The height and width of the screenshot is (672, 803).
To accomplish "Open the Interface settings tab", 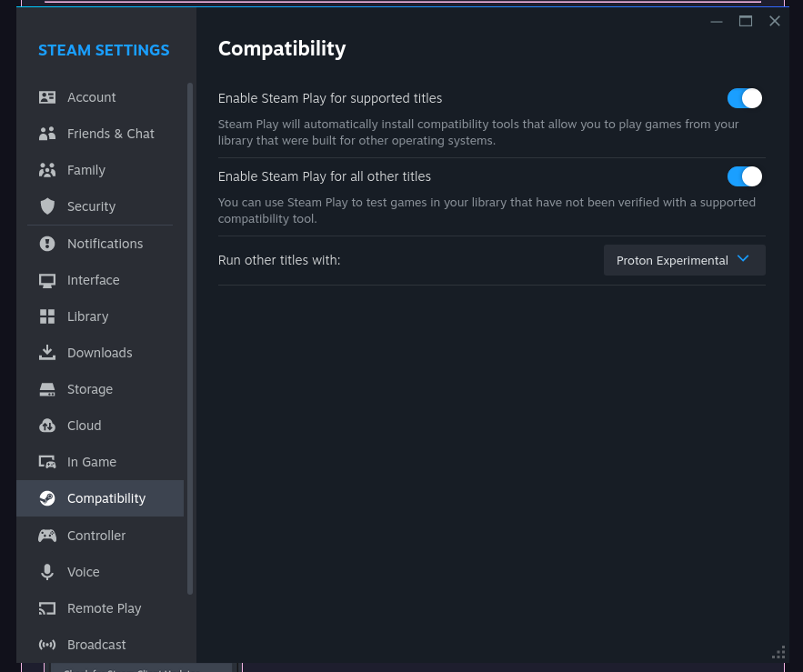I will [93, 280].
